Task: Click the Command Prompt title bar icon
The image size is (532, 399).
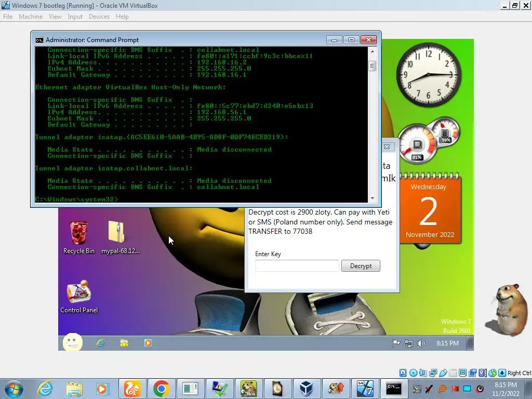Action: (x=39, y=40)
